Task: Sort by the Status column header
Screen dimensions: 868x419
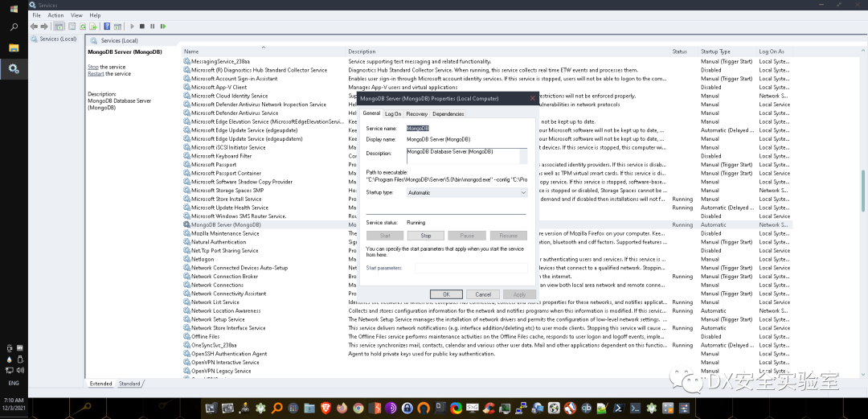Action: point(684,51)
